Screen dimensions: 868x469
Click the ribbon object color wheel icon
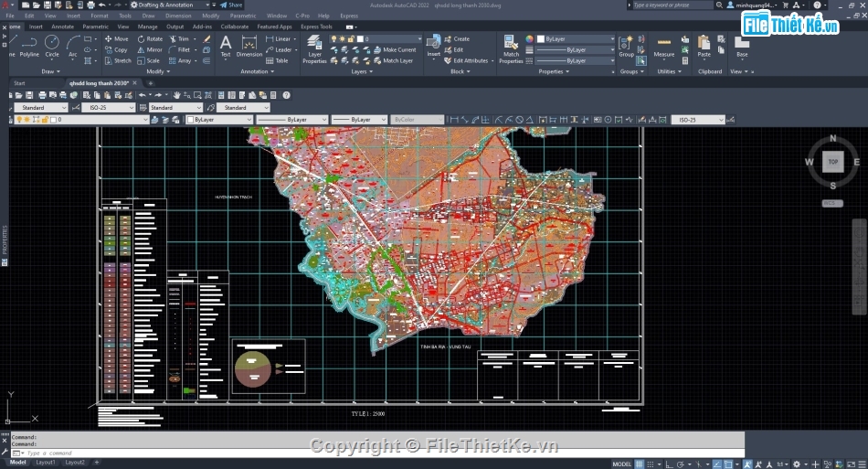click(x=529, y=38)
